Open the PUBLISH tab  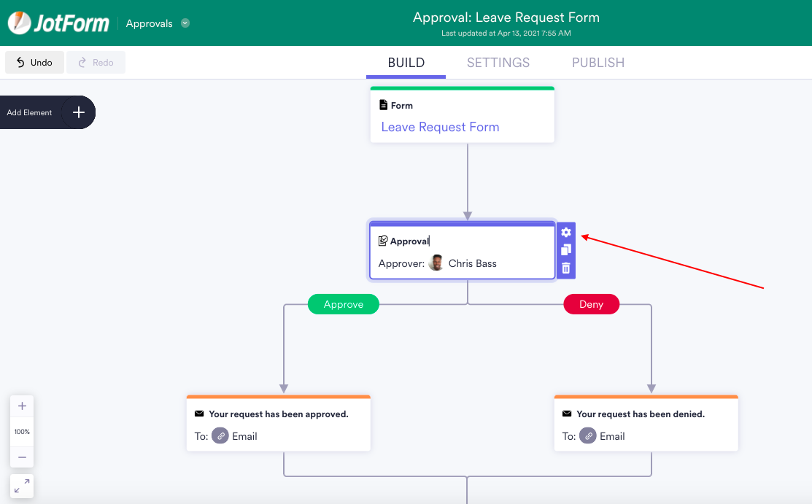click(x=598, y=63)
